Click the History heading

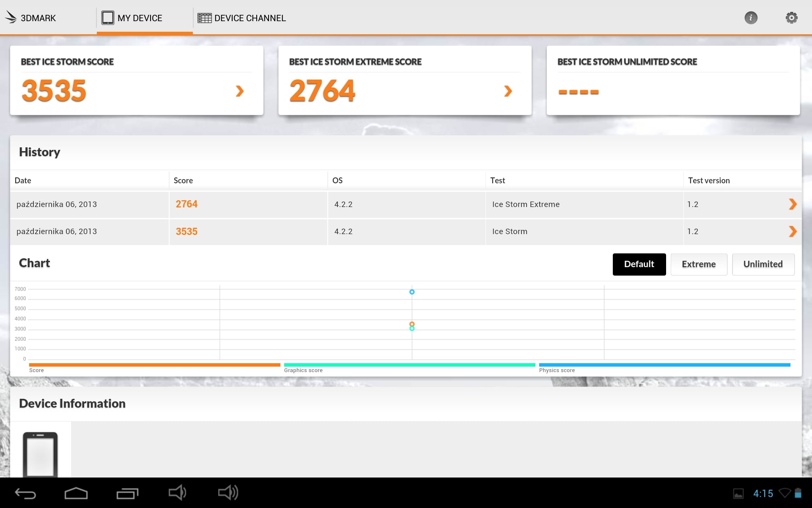pos(40,152)
